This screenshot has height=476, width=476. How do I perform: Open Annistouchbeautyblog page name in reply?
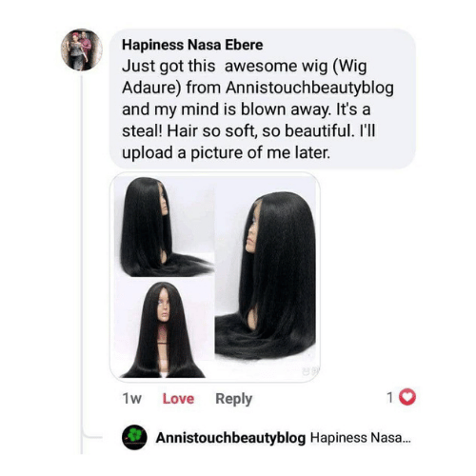coord(230,438)
